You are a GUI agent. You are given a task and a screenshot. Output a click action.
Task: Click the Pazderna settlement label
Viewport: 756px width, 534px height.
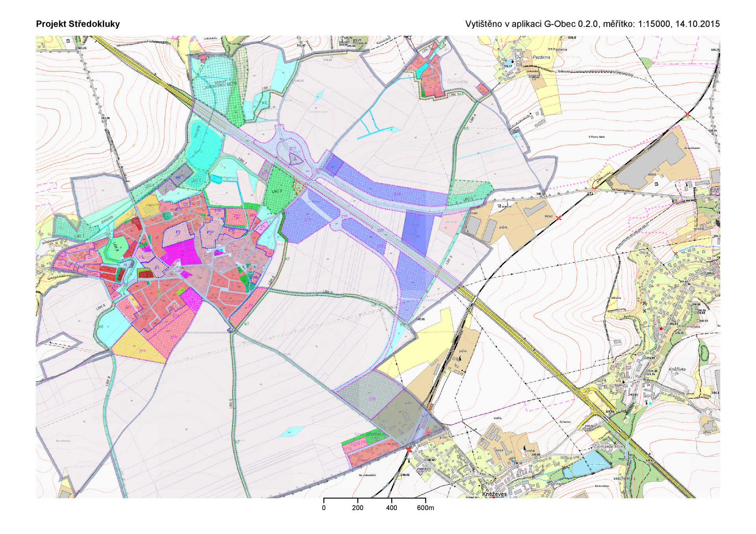(x=541, y=57)
